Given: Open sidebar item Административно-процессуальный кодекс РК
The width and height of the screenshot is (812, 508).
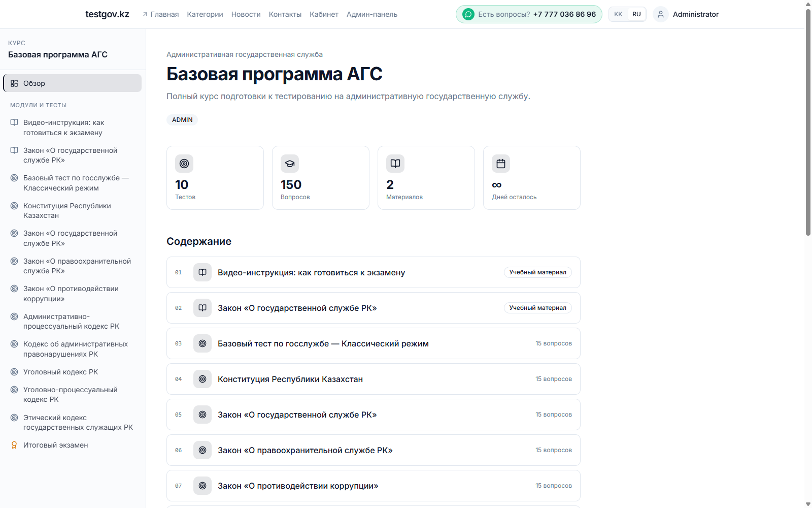Looking at the screenshot, I should (72, 322).
